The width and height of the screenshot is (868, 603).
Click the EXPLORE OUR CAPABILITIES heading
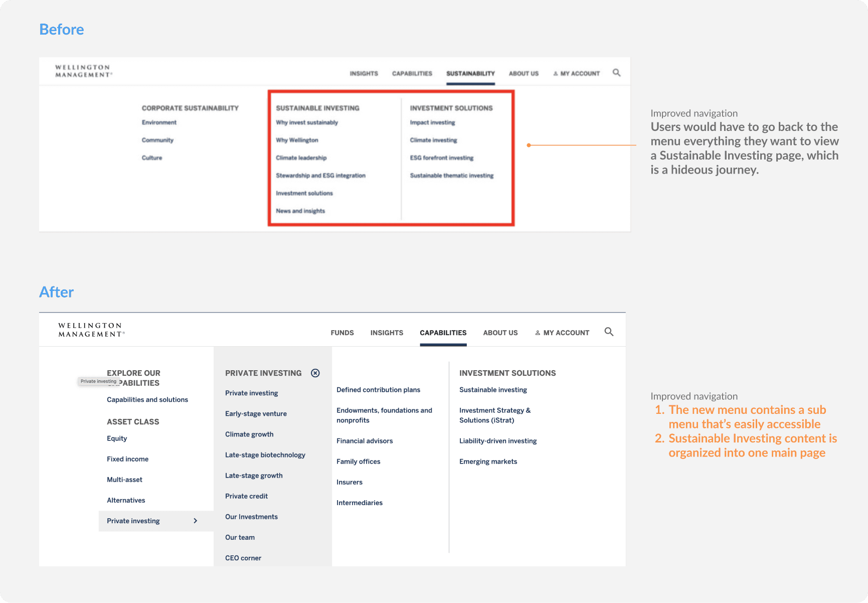pyautogui.click(x=133, y=378)
